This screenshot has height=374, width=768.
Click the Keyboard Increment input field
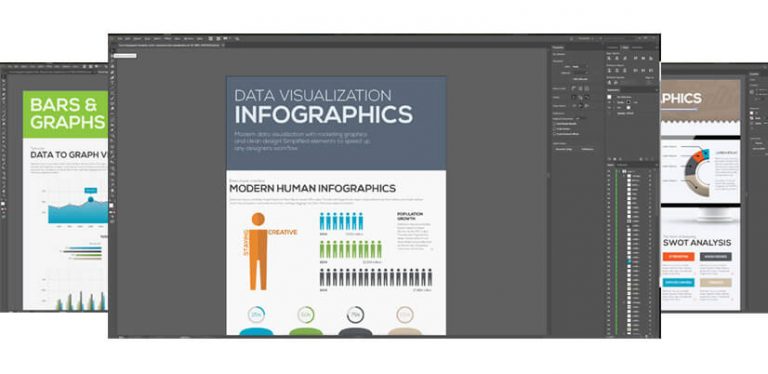pos(582,118)
